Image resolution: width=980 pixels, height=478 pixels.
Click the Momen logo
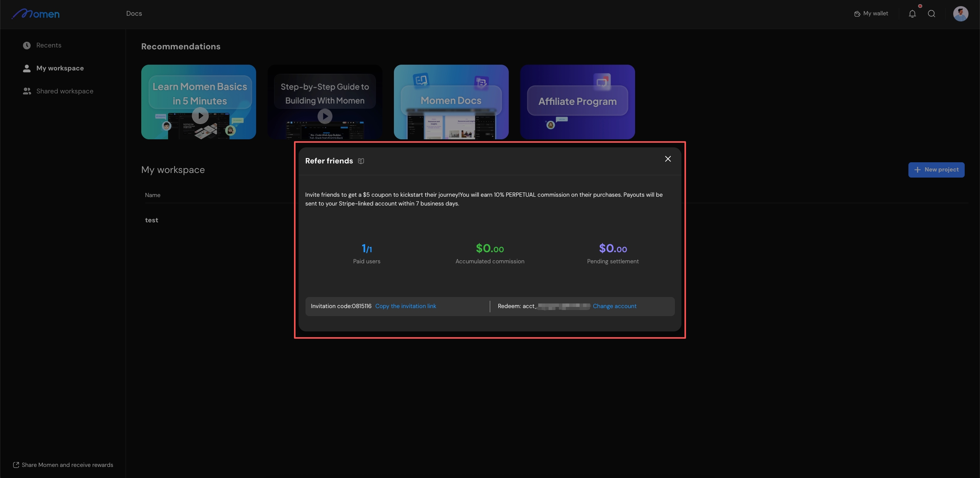pos(36,14)
